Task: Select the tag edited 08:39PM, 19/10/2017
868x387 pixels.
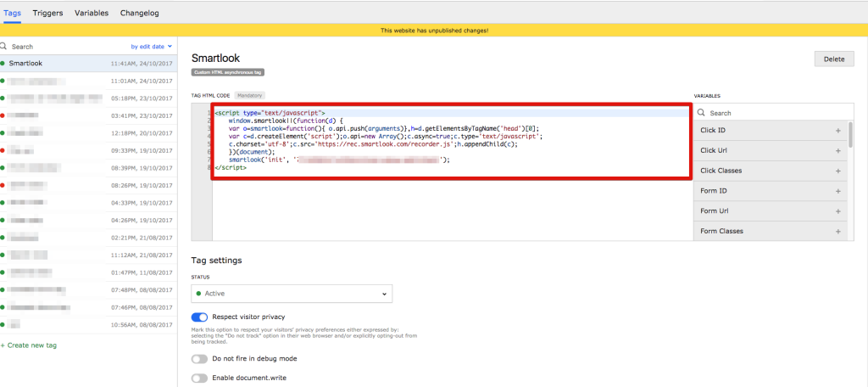Action: 88,168
